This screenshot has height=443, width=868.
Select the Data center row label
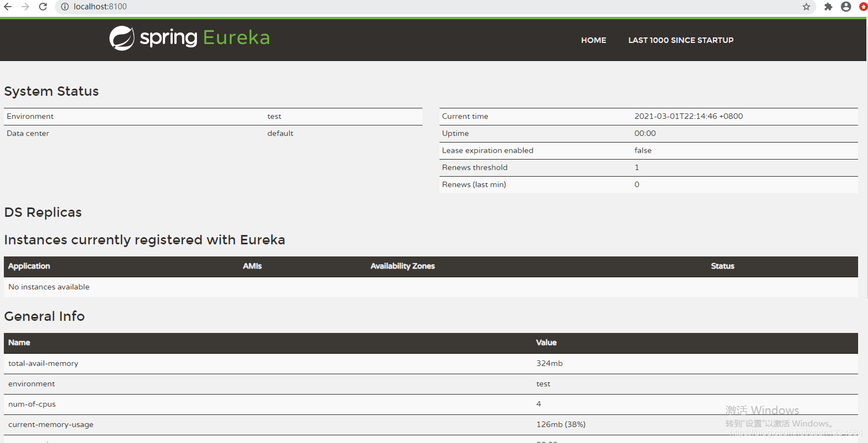(28, 133)
